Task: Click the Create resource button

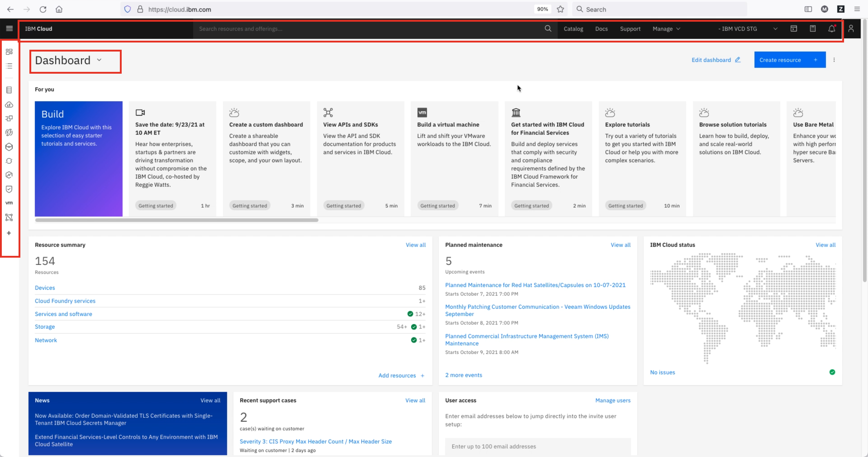Action: coord(790,60)
